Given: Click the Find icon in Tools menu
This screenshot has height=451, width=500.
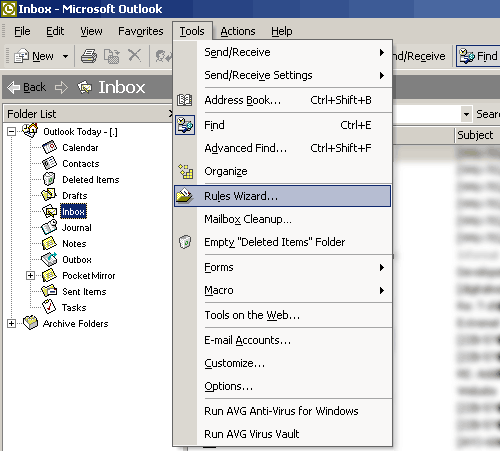Looking at the screenshot, I should (x=185, y=125).
